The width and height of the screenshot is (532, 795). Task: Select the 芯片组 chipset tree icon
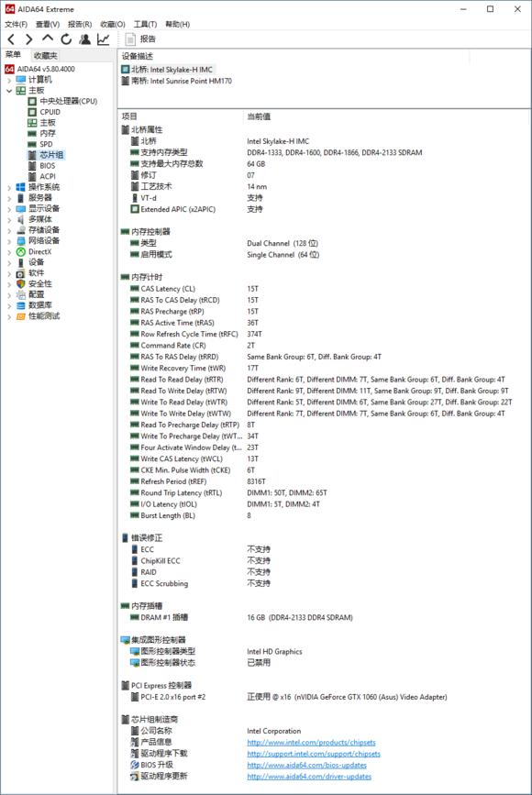point(32,155)
